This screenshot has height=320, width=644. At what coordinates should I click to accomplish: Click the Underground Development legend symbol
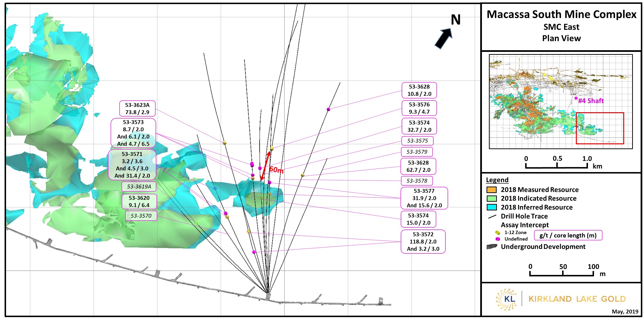pos(492,247)
